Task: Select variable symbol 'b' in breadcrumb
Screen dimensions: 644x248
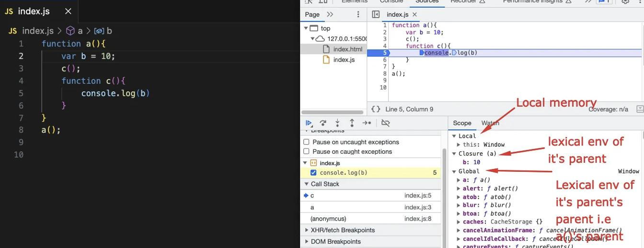Action: 103,31
